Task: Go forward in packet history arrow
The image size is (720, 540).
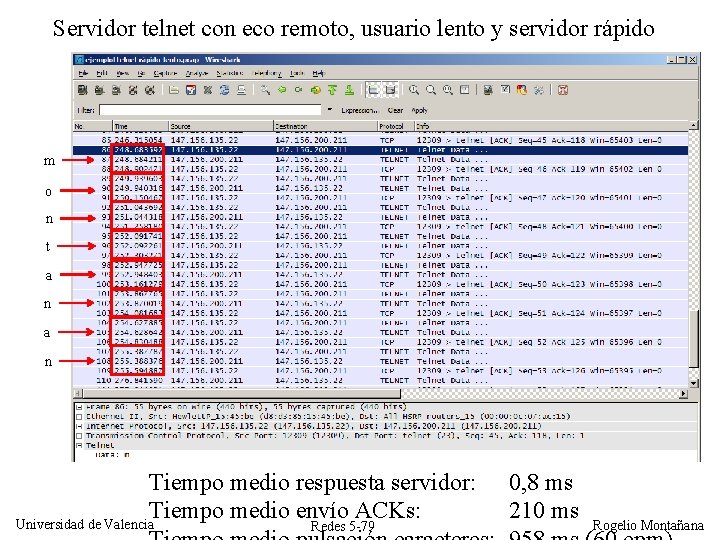Action: click(298, 90)
